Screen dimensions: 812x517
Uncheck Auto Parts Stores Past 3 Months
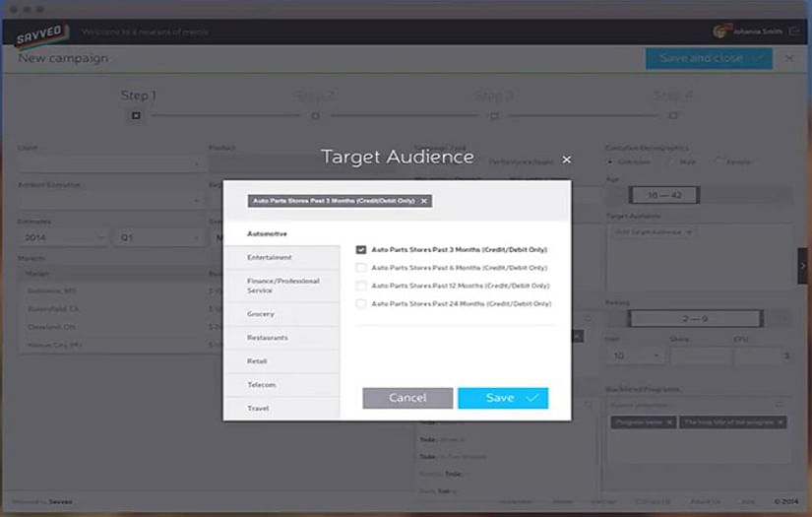tap(361, 250)
